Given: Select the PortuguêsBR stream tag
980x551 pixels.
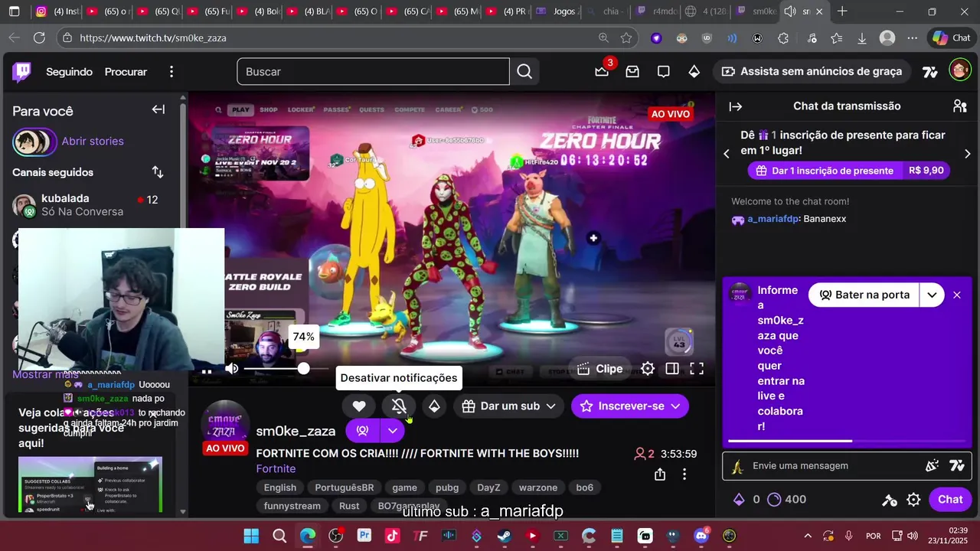Looking at the screenshot, I should click(x=345, y=487).
